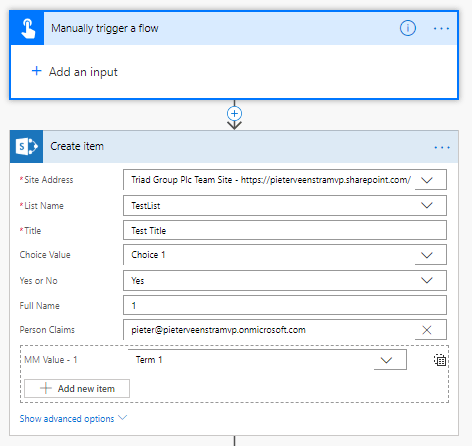Viewport: 472px width, 446px height.
Task: Click the SharePoint Create item icon
Action: (x=27, y=146)
